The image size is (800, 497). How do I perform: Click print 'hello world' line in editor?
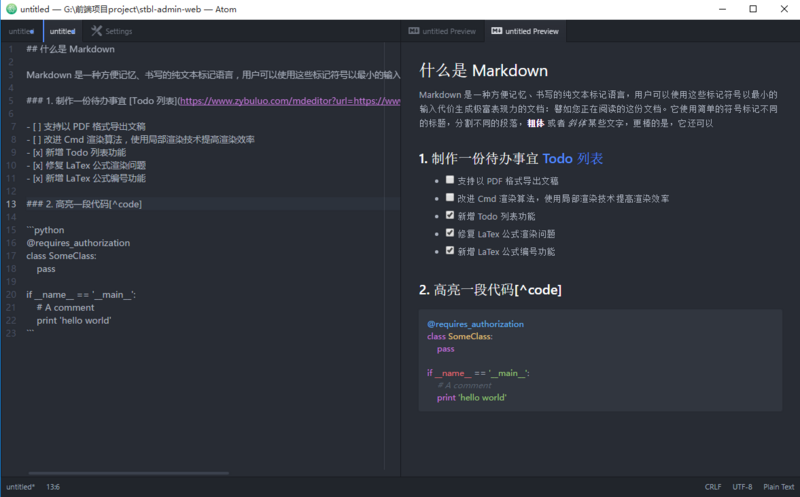tap(74, 320)
